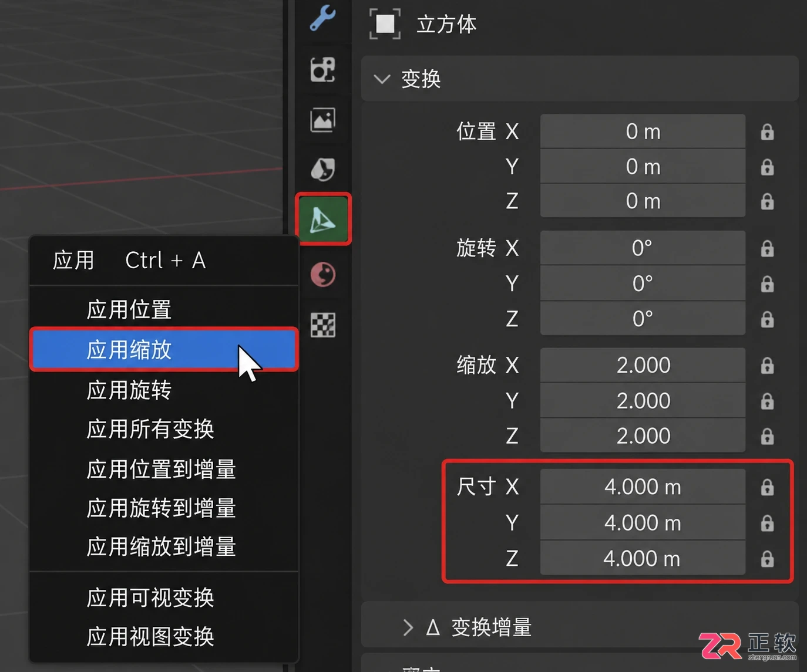Choose 应用旋转 from the menu
Screen dimensions: 807x672
click(164, 390)
